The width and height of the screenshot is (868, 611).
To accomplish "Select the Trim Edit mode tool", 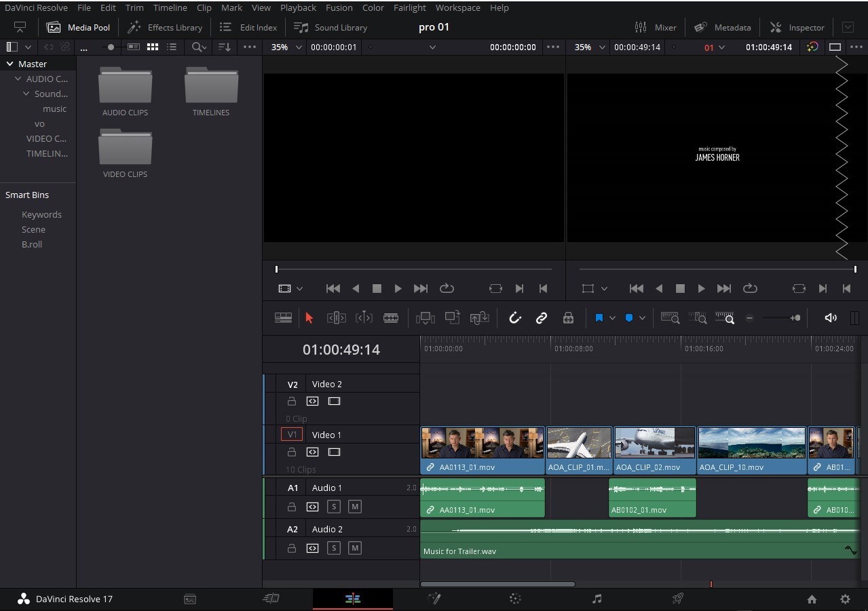I will [x=336, y=317].
